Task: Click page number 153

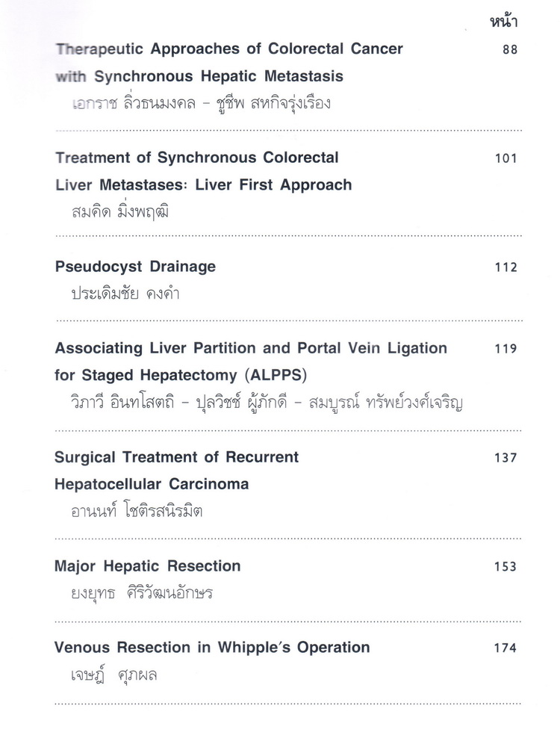Action: [505, 566]
